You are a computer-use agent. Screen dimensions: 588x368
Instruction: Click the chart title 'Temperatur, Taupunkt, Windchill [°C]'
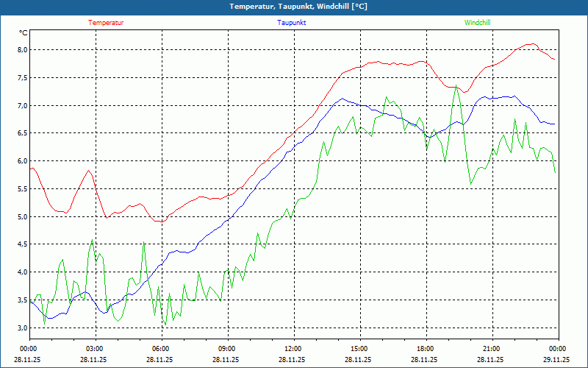point(298,7)
